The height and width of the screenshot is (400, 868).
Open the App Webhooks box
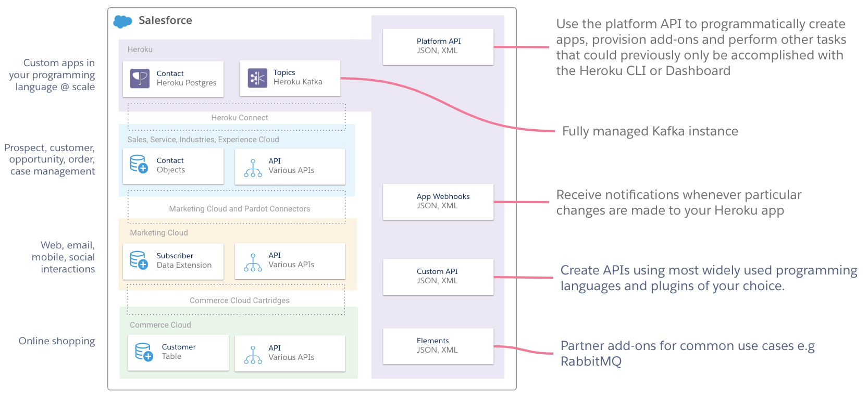click(x=438, y=202)
